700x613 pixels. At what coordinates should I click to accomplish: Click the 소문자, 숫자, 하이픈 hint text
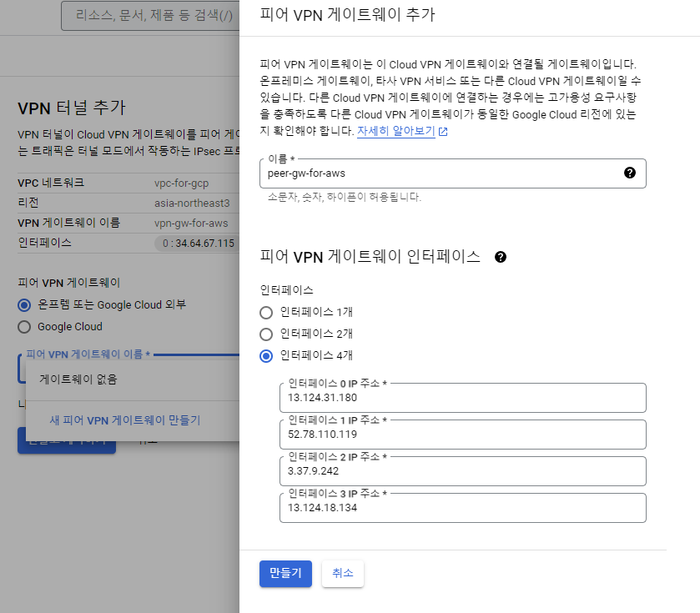[345, 197]
